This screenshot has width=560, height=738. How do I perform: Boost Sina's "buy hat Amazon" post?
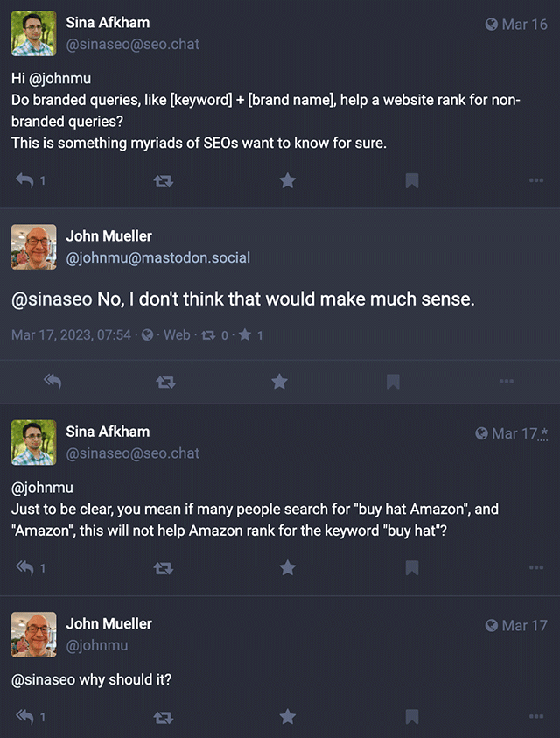pos(163,568)
